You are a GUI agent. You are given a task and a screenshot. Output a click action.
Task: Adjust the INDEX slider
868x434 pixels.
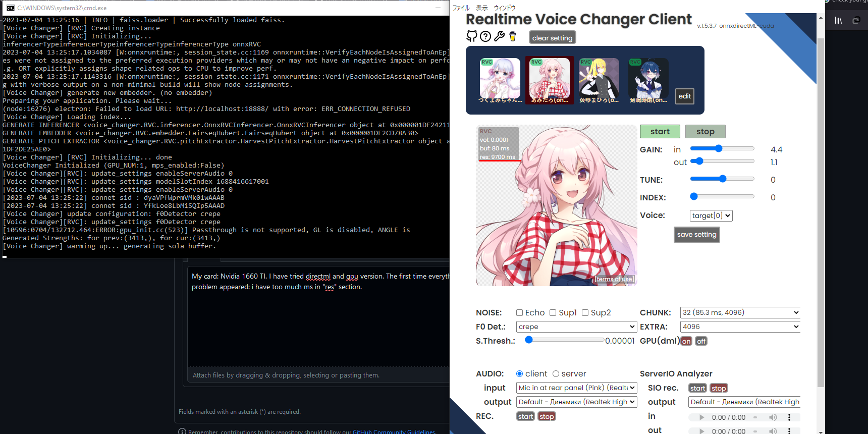[x=722, y=196]
